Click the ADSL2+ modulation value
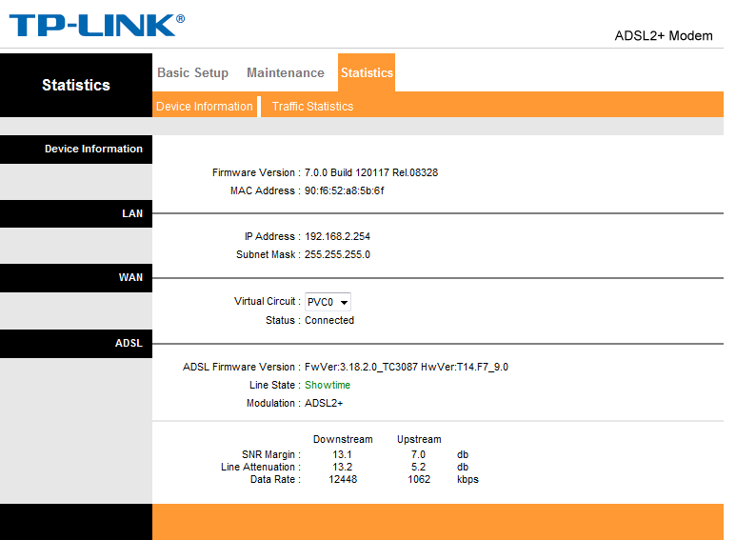The height and width of the screenshot is (540, 756). click(324, 403)
